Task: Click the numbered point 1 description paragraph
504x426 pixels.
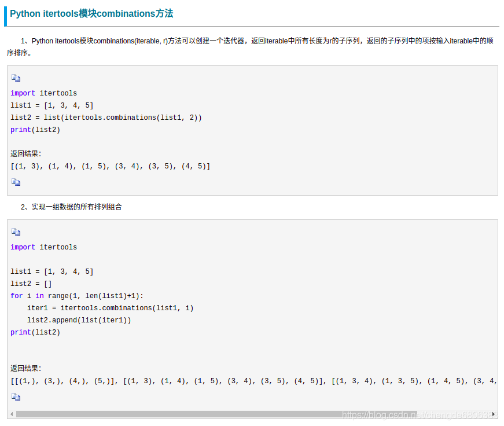Action: [252, 46]
